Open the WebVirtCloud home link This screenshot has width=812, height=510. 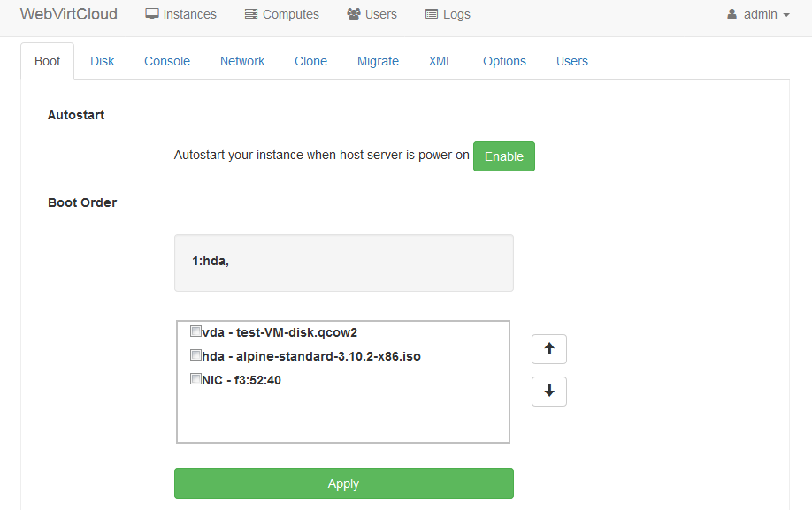point(68,14)
